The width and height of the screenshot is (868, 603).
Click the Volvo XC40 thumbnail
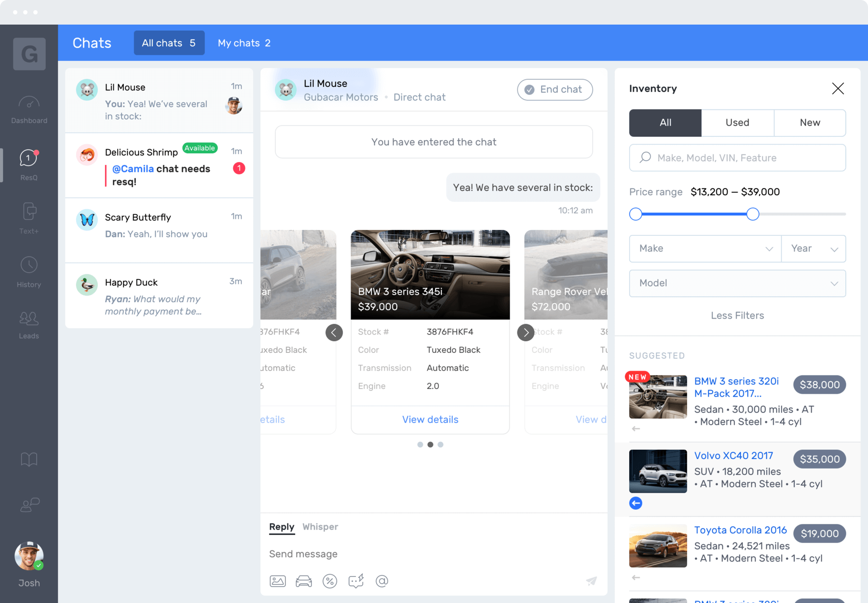658,471
